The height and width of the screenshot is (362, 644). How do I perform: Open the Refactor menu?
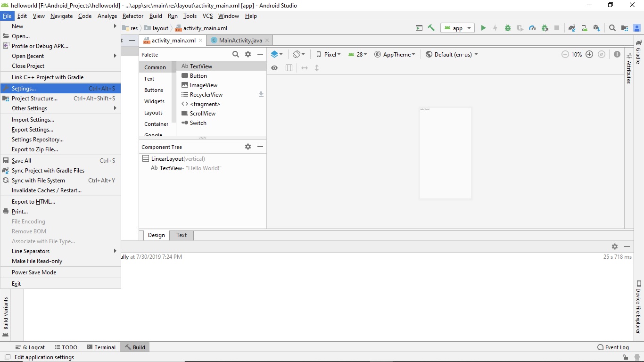click(132, 16)
